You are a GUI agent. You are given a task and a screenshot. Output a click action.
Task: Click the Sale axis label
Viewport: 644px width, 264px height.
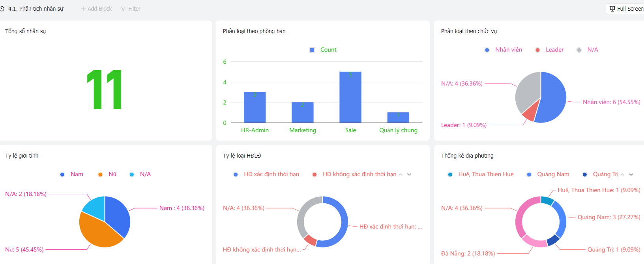pyautogui.click(x=350, y=130)
